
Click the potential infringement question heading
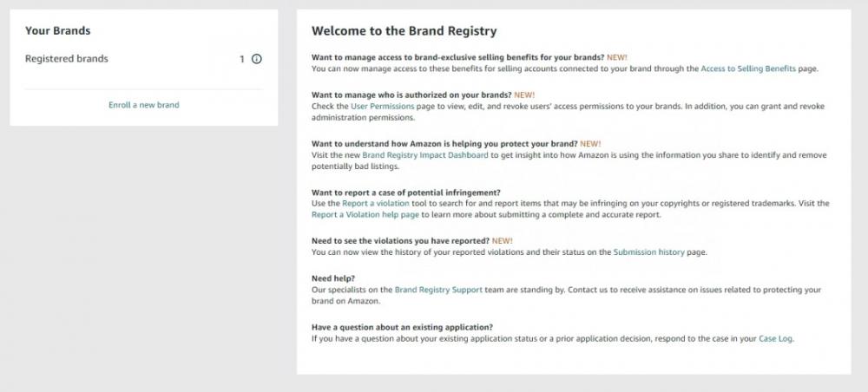tap(405, 192)
